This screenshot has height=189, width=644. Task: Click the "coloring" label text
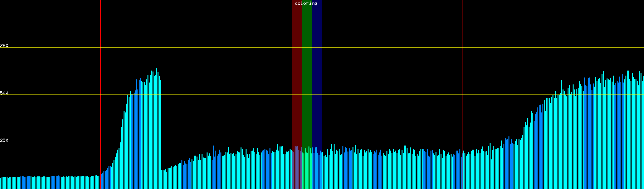tap(306, 3)
